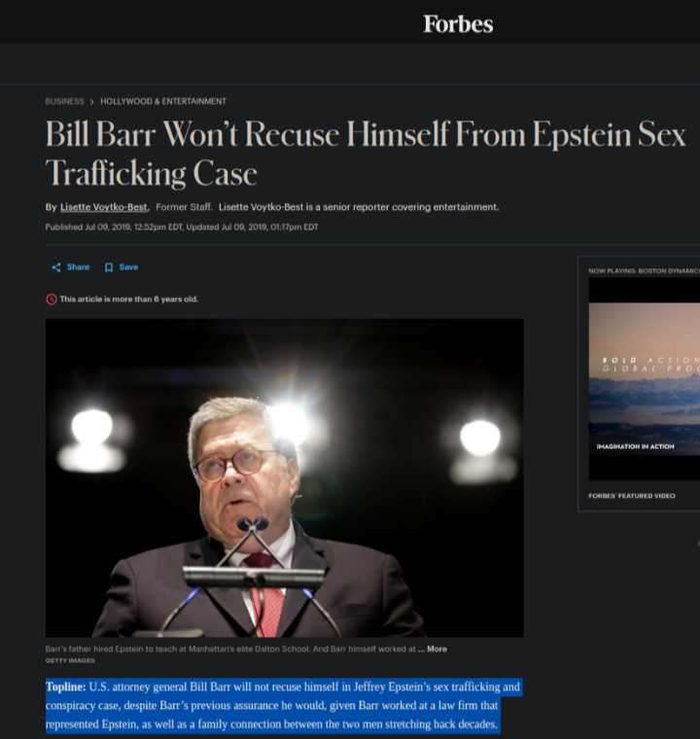Click the Now Playing Boston Dynamics label
Image resolution: width=700 pixels, height=739 pixels.
pos(644,271)
